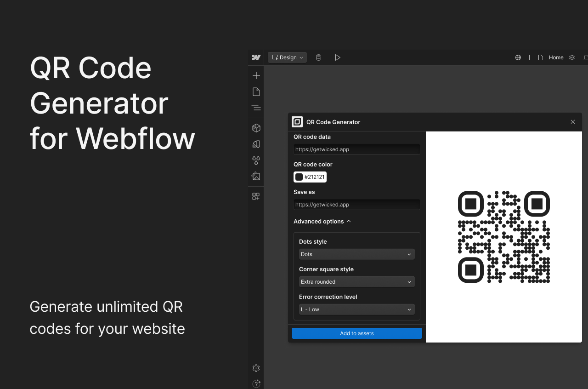Open the Design mode switcher
The height and width of the screenshot is (389, 588).
point(287,57)
